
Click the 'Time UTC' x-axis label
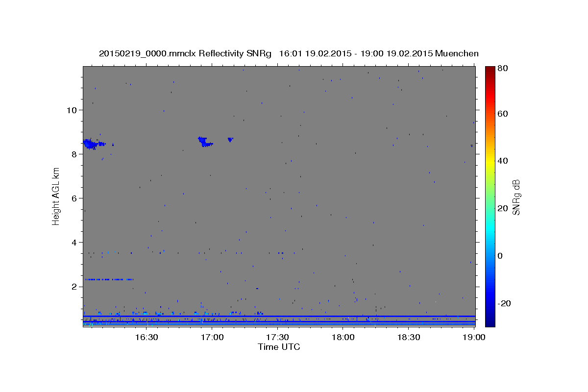279,347
